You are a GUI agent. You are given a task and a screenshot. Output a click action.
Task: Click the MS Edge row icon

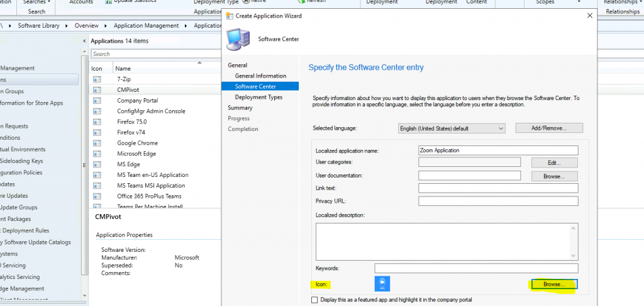tap(97, 164)
